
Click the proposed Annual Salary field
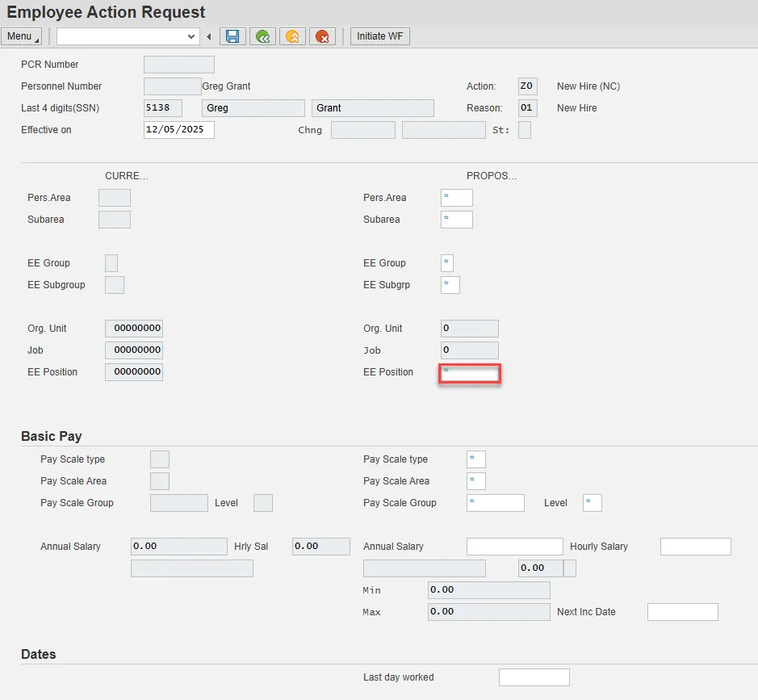click(x=514, y=547)
